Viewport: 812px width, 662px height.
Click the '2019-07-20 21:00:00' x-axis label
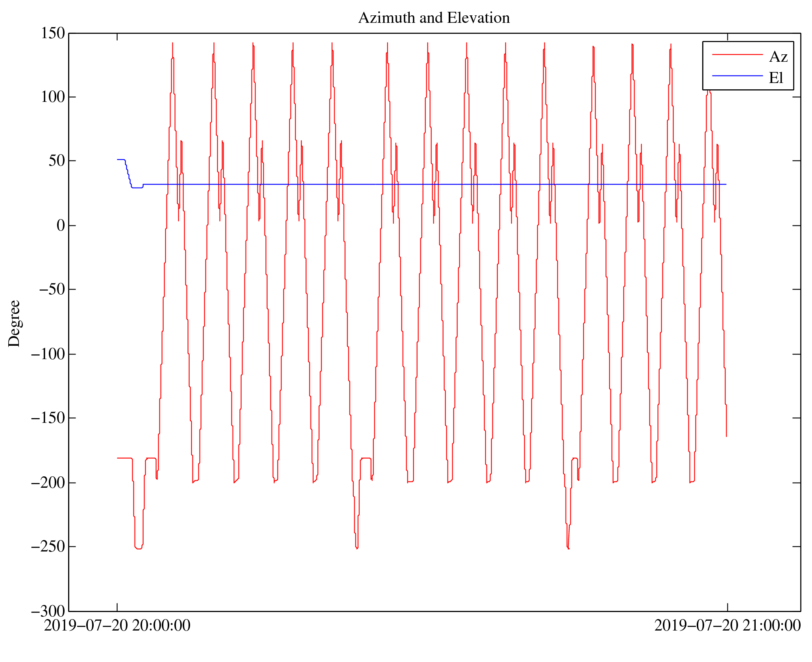(x=727, y=626)
